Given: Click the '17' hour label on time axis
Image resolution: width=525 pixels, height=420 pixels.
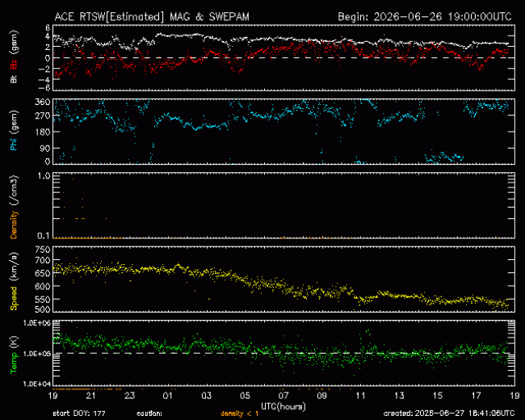Looking at the screenshot, I should point(476,396).
